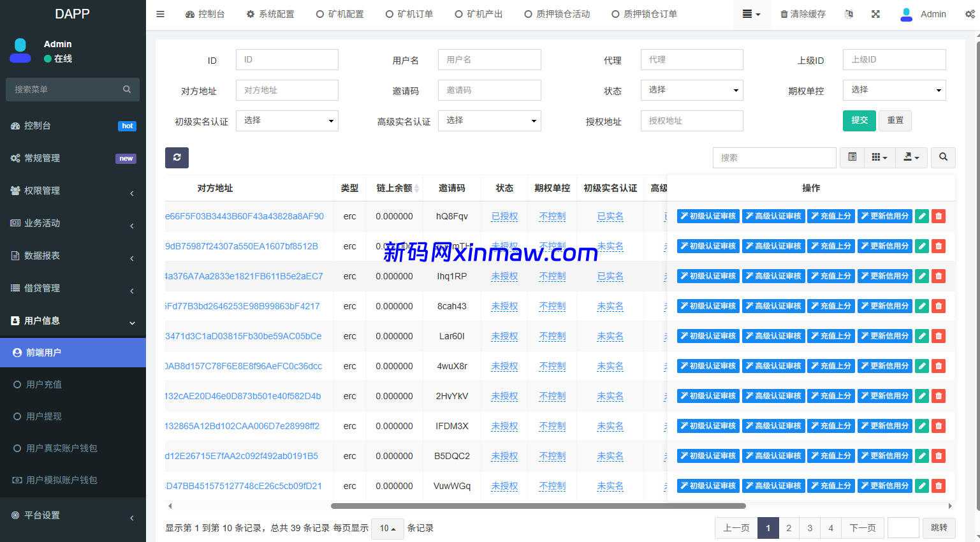Toggle the table card view icon
The height and width of the screenshot is (542, 980).
tap(852, 157)
